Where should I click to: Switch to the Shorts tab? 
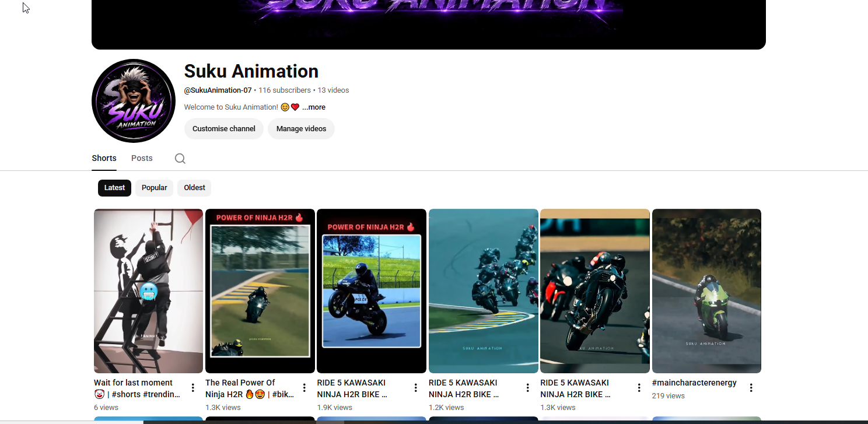[104, 158]
